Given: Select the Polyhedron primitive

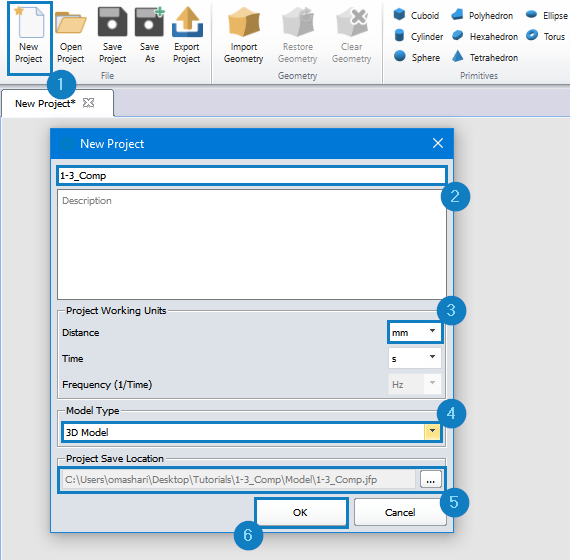Looking at the screenshot, I should click(x=482, y=15).
